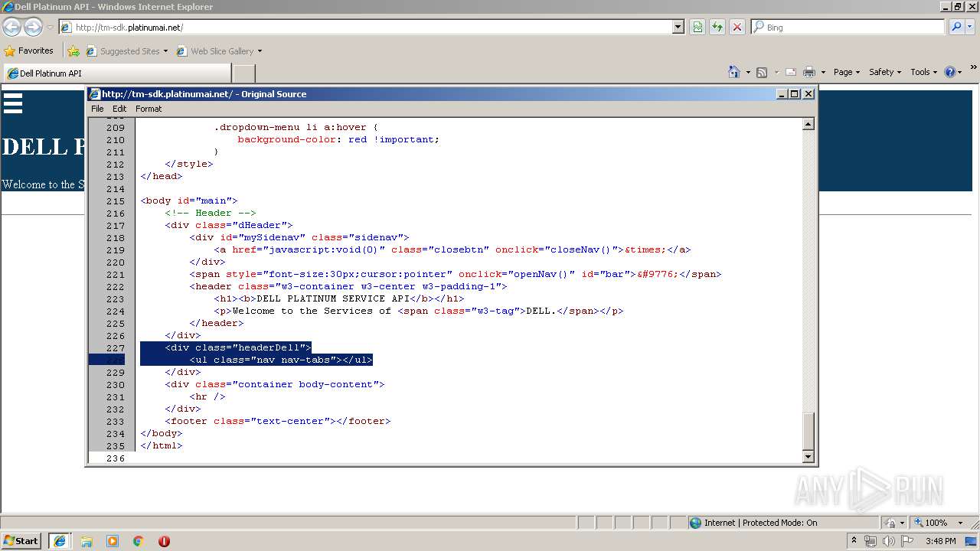
Task: Open the Page menu
Action: pyautogui.click(x=846, y=72)
